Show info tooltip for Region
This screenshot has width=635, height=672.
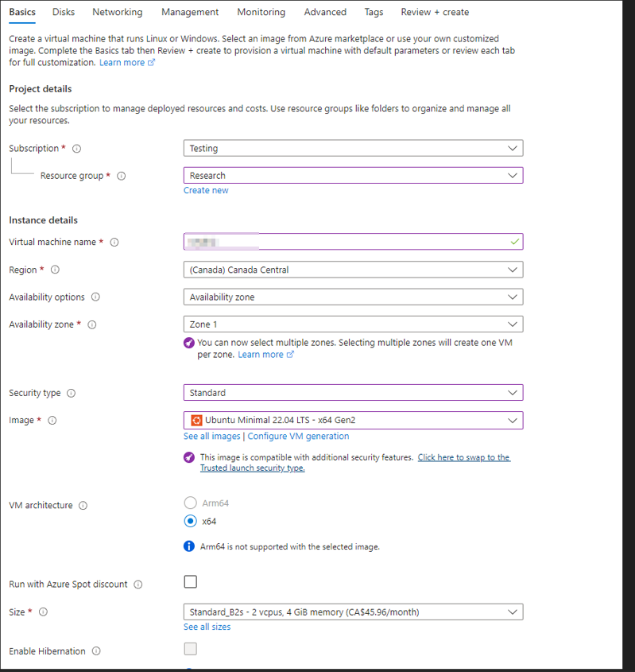tap(56, 270)
